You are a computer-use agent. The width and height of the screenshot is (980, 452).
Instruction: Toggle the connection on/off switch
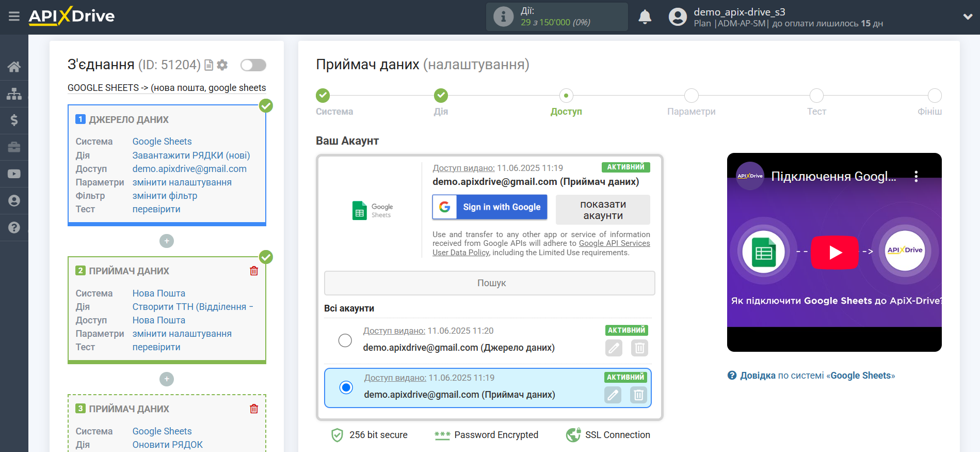click(253, 65)
